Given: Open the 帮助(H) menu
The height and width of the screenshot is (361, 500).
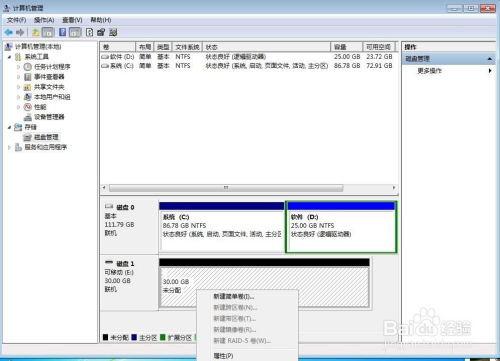Looking at the screenshot, I should [101, 20].
